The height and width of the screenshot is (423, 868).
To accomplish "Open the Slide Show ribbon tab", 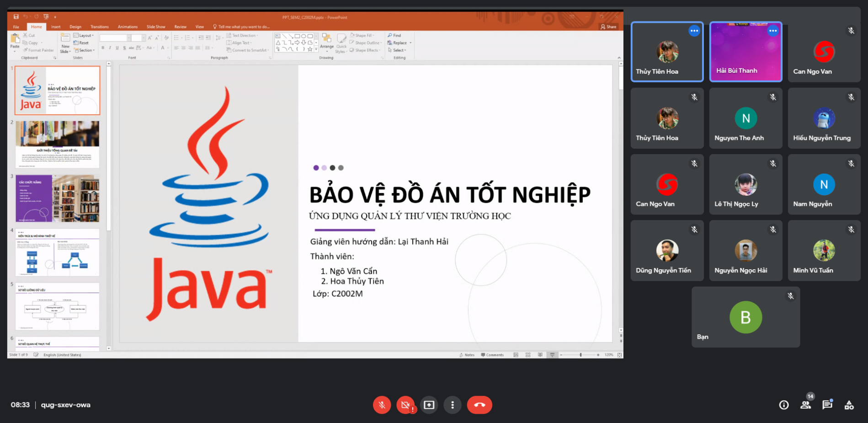I will (x=156, y=27).
